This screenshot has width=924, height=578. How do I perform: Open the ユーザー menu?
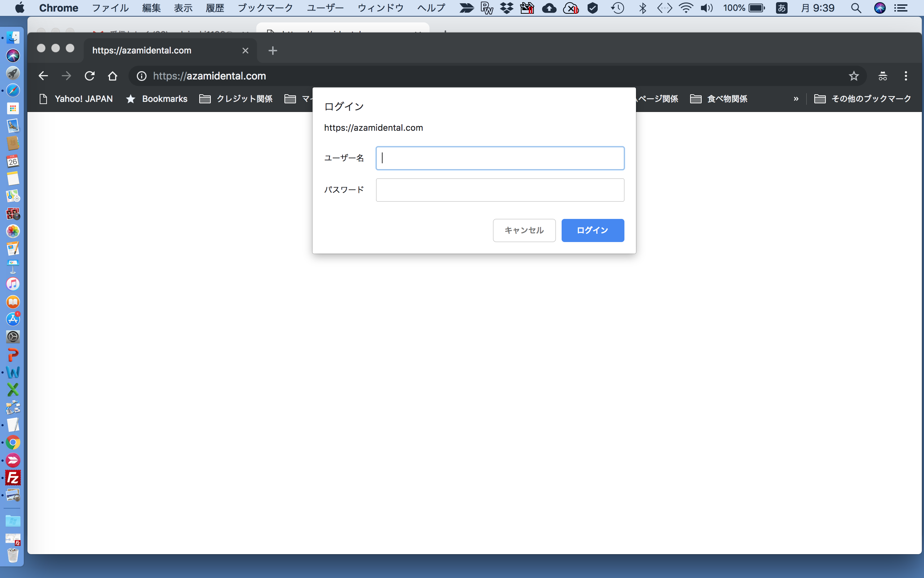[325, 8]
